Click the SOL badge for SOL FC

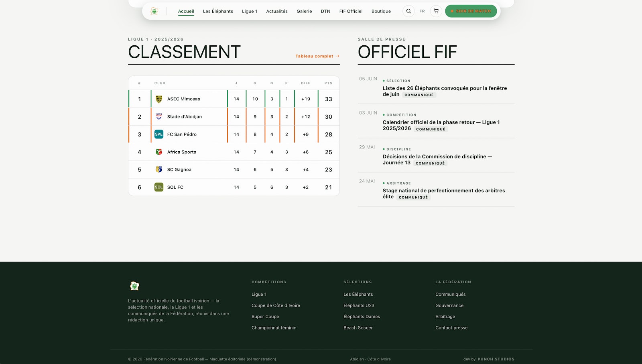[159, 187]
